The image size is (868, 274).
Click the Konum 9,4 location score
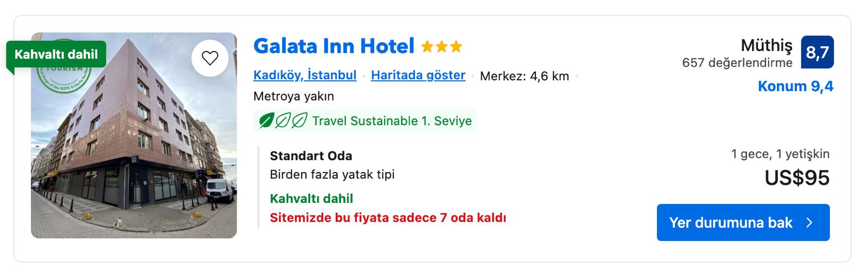pyautogui.click(x=795, y=86)
